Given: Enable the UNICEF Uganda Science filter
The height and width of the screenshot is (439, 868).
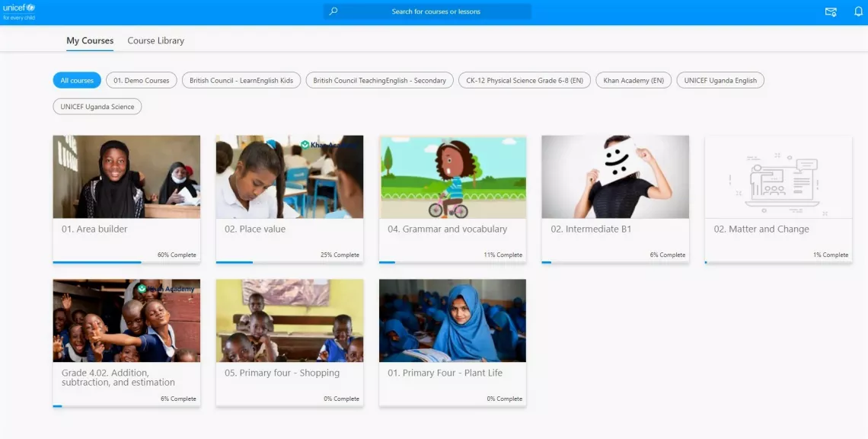Looking at the screenshot, I should pyautogui.click(x=97, y=106).
